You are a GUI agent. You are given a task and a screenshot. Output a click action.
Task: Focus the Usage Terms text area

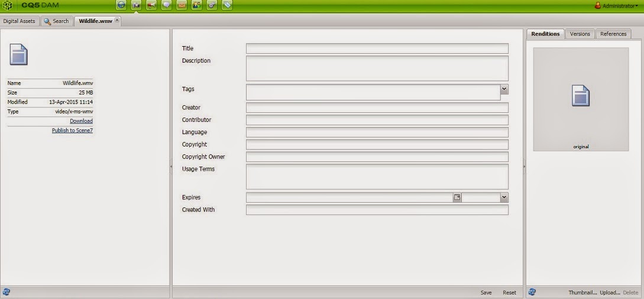377,176
